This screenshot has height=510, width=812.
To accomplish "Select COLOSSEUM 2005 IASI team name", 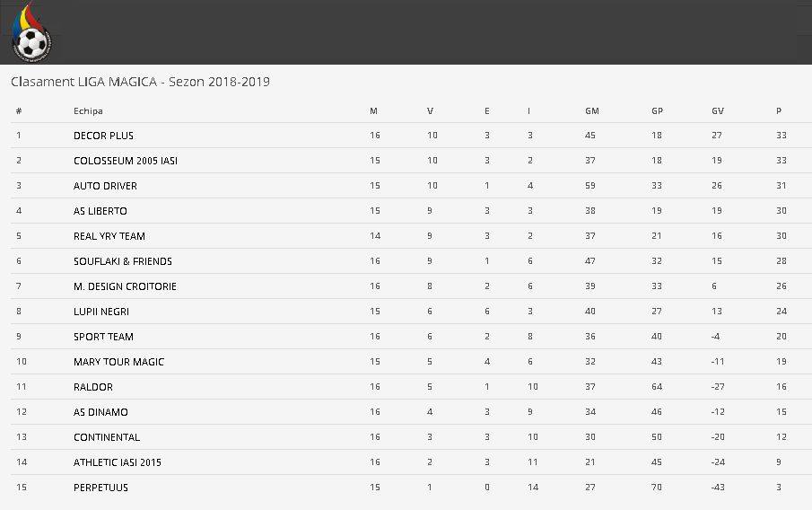I will pos(126,161).
